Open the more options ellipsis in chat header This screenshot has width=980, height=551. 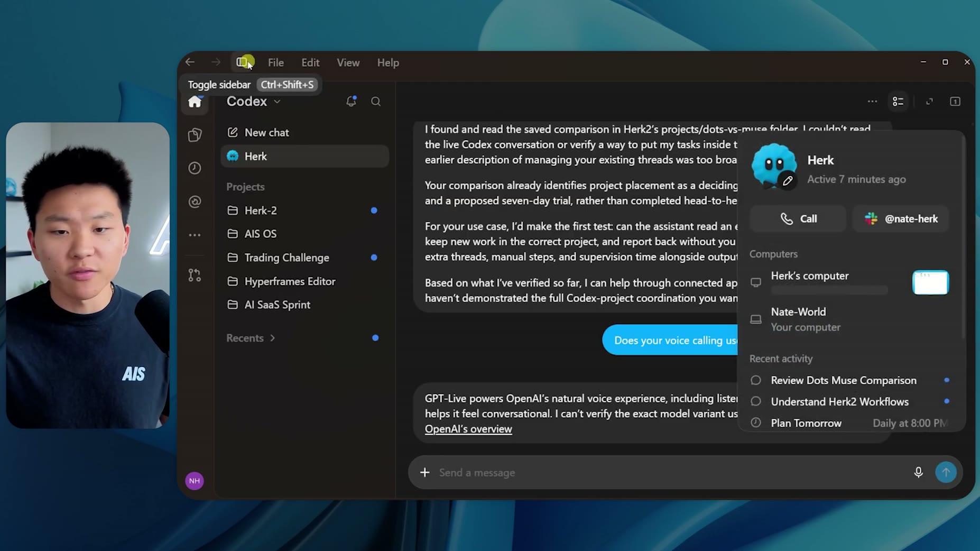[872, 102]
